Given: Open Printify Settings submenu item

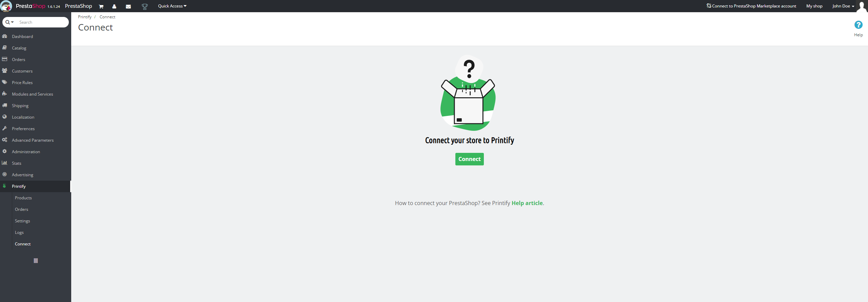Looking at the screenshot, I should tap(22, 221).
